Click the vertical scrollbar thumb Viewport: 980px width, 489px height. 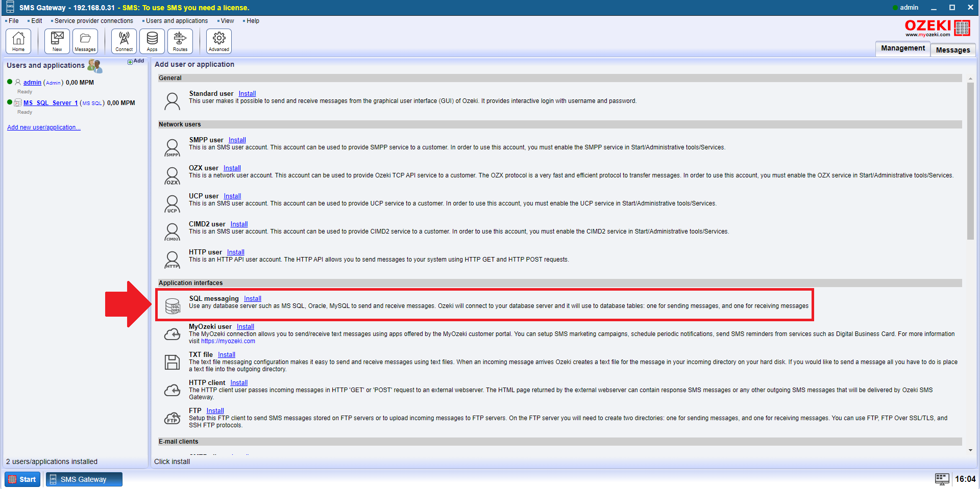(970, 161)
